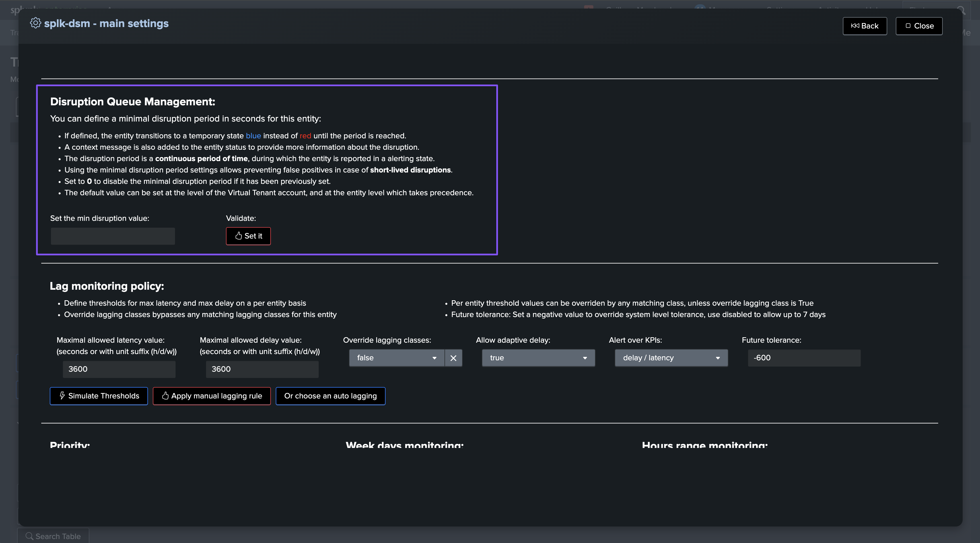
Task: Click the Search Table magnifier icon
Action: tap(29, 536)
